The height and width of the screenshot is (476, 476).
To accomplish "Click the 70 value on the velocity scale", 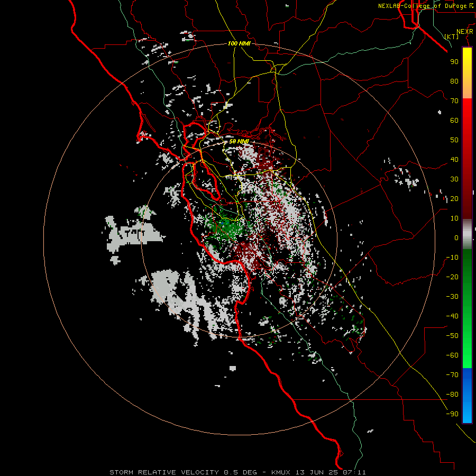I will coord(454,101).
